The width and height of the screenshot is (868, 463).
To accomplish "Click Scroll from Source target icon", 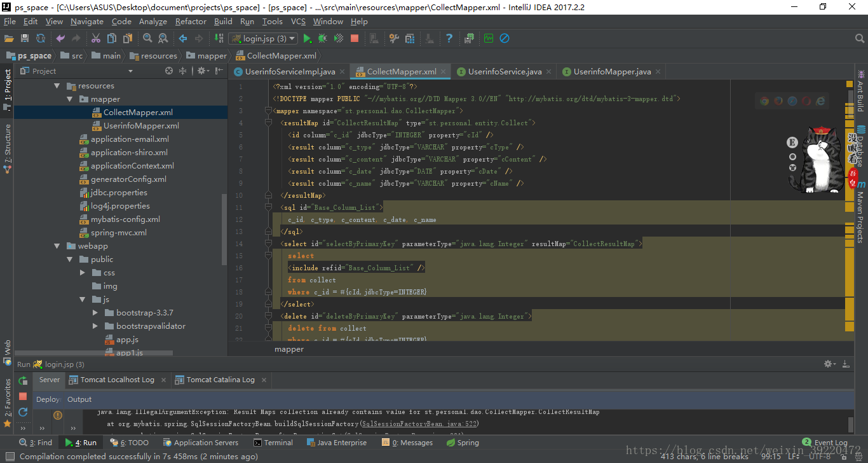I will (x=169, y=71).
